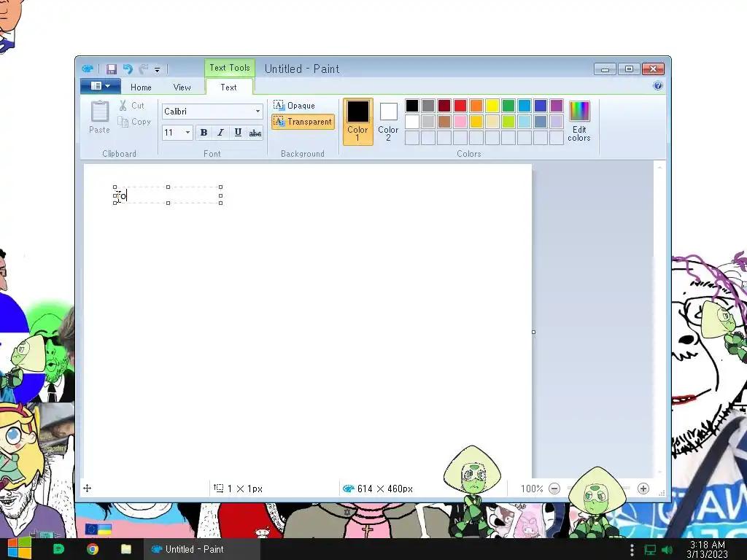
Task: Toggle Bold text formatting
Action: [204, 133]
